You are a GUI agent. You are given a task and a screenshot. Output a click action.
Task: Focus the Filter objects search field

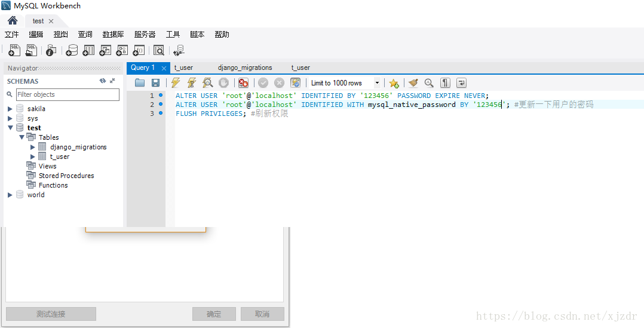(68, 94)
